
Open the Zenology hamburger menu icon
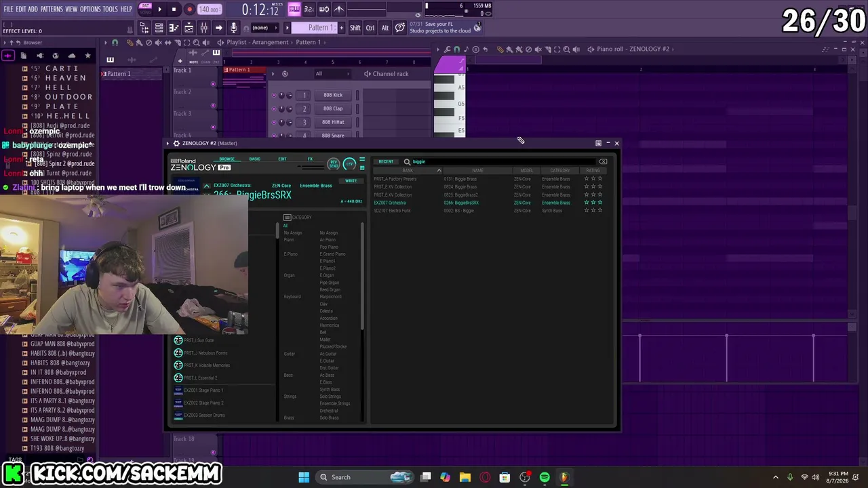(362, 160)
